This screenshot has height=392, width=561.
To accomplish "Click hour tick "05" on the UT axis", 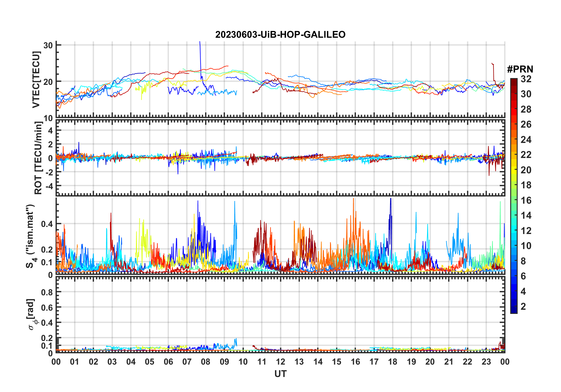I will click(150, 362).
